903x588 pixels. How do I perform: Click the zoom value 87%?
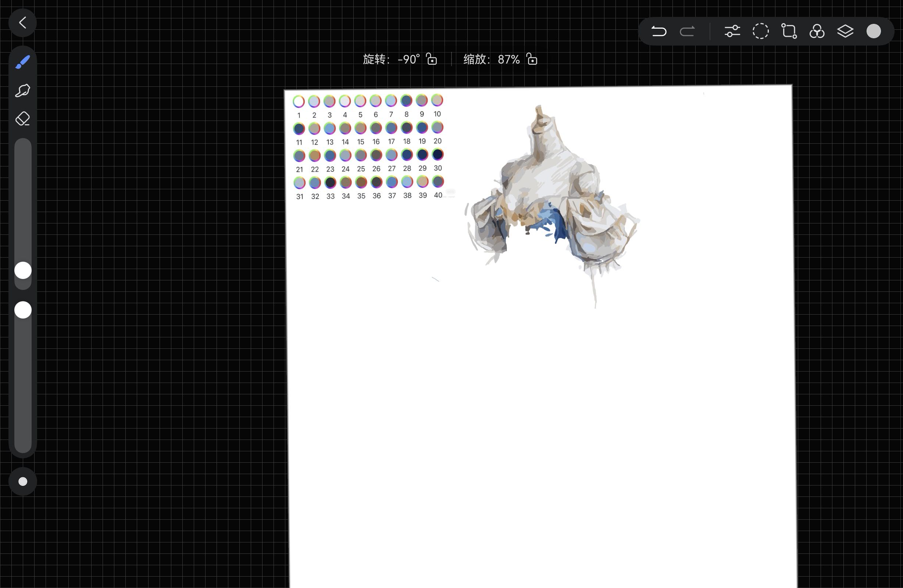pyautogui.click(x=508, y=59)
